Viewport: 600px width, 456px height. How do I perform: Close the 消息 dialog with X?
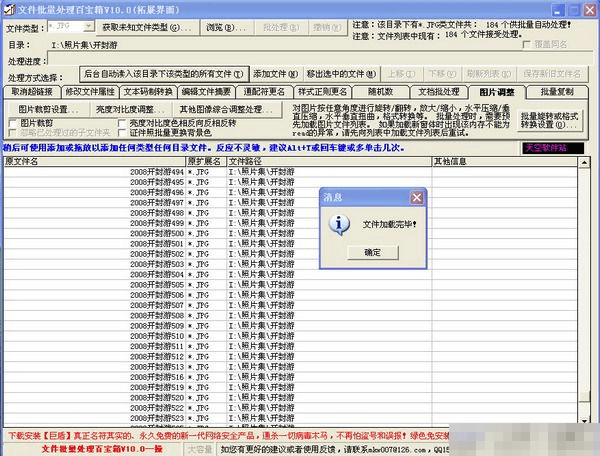pos(417,198)
